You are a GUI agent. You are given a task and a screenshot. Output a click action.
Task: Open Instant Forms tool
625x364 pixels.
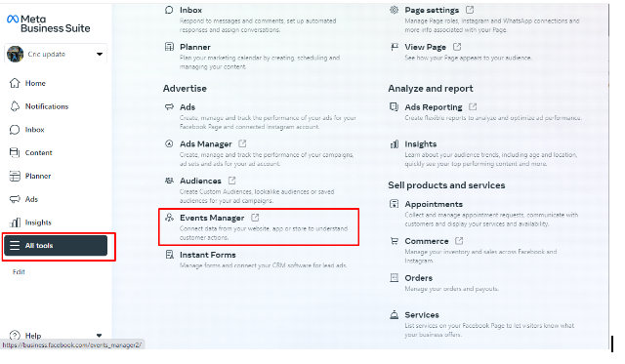point(208,255)
